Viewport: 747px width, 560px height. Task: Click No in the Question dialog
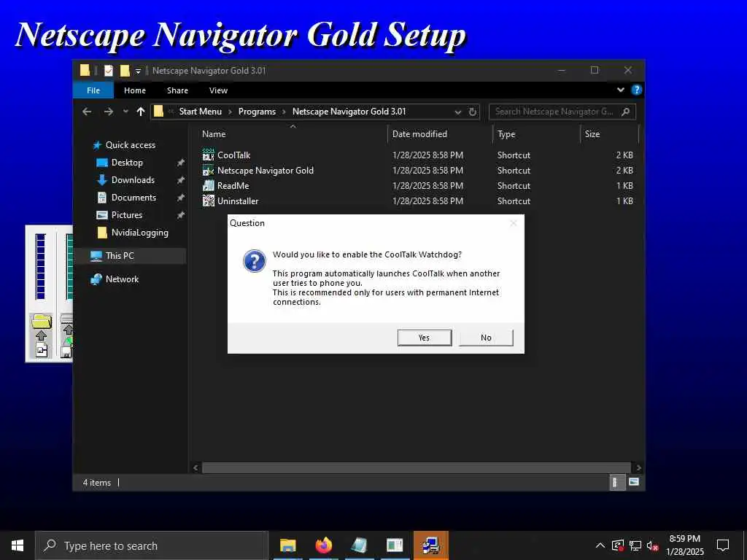point(486,338)
